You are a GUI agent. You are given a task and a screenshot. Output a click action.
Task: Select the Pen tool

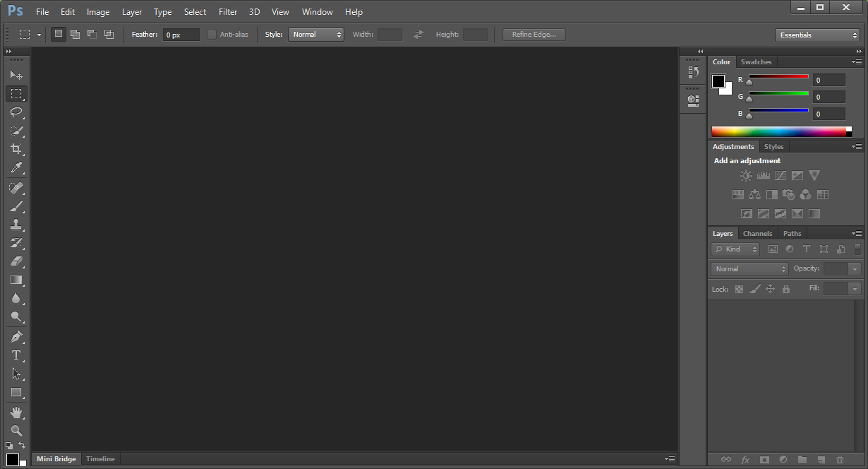[16, 337]
